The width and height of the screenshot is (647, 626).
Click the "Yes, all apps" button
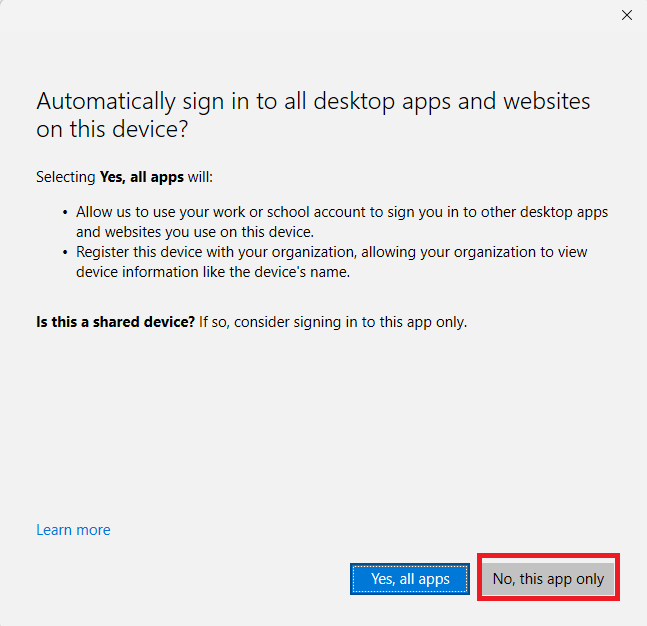tap(410, 579)
